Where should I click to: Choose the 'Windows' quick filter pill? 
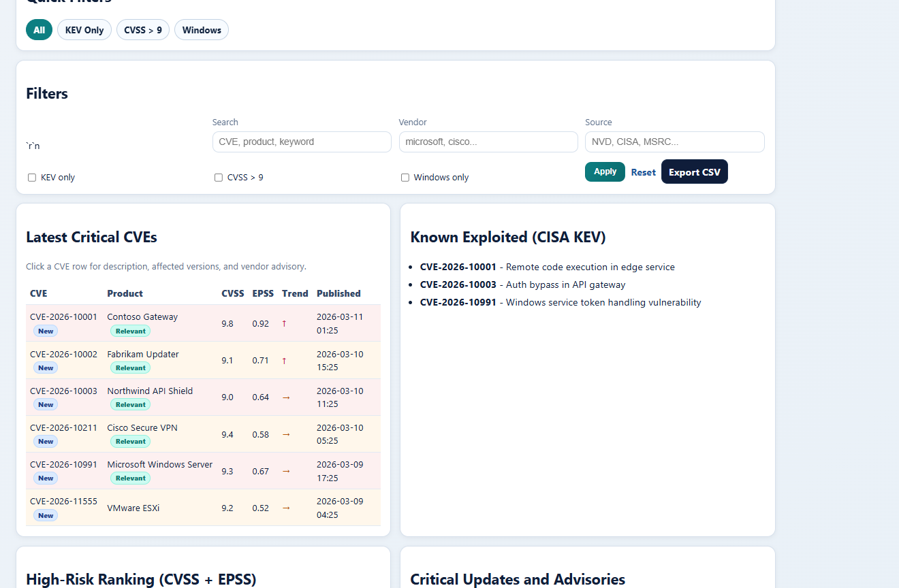(x=202, y=30)
